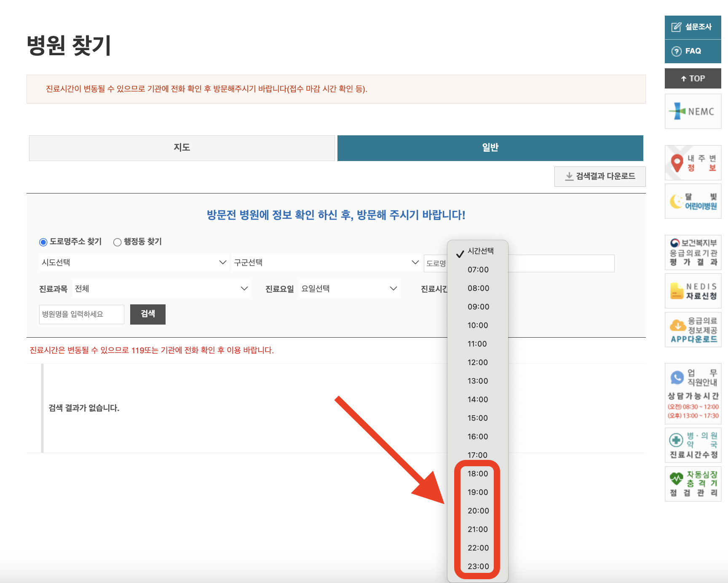Switch to the 지도 map tab
The height and width of the screenshot is (583, 728).
(x=182, y=148)
